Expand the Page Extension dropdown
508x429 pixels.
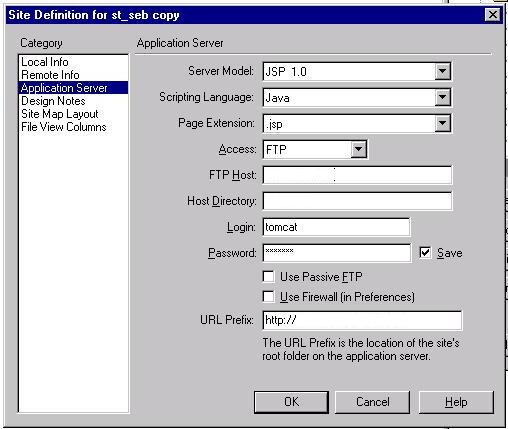pos(442,123)
